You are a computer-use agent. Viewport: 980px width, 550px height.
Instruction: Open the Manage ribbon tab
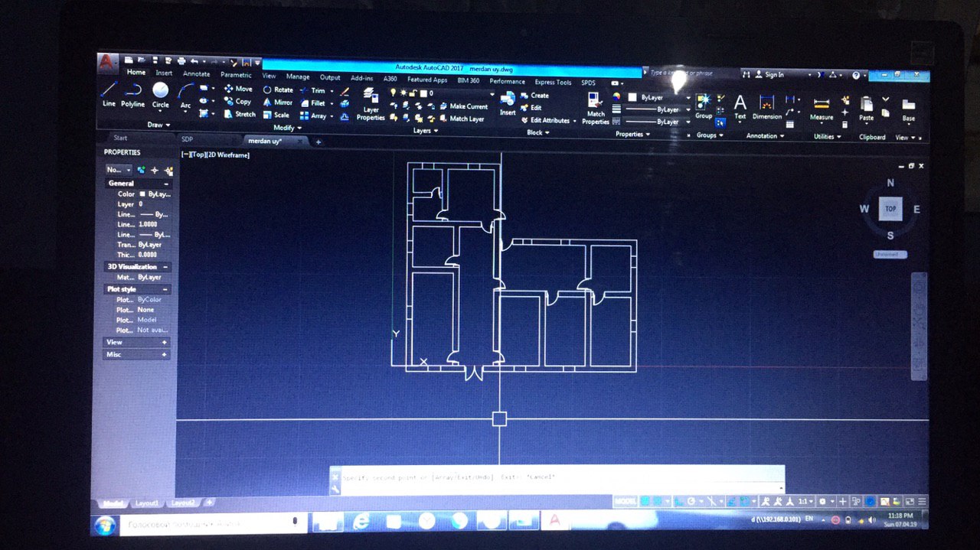click(x=298, y=76)
